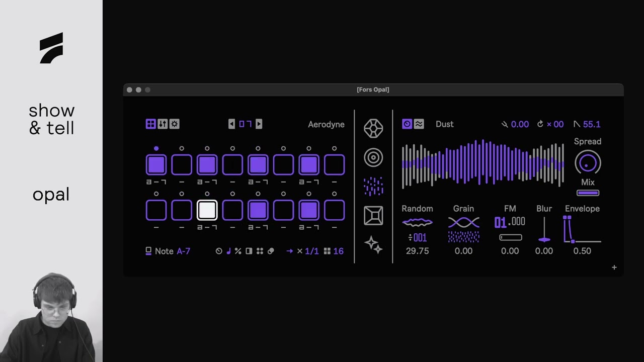Adjust the FM amount slider bar

[x=510, y=237]
